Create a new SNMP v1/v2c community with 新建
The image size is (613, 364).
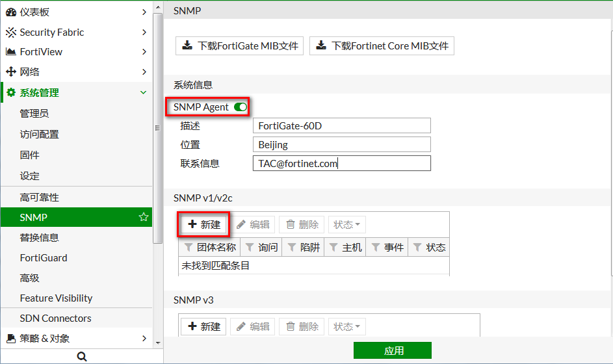pos(203,224)
